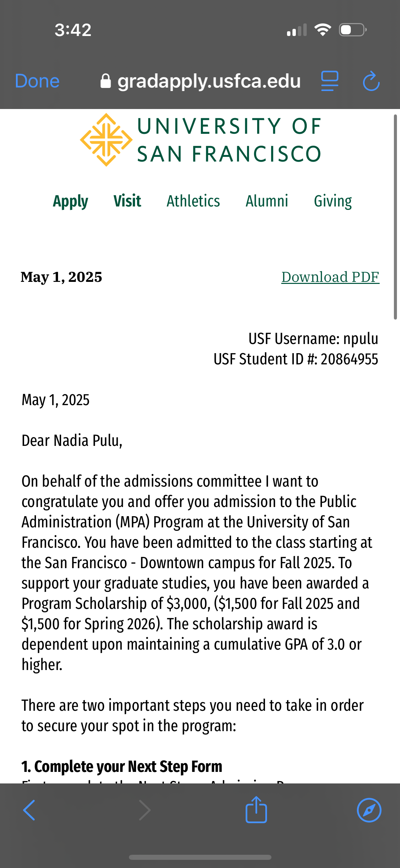This screenshot has height=868, width=400.
Task: Tap the gradapply.usfca.edu address text
Action: click(209, 81)
